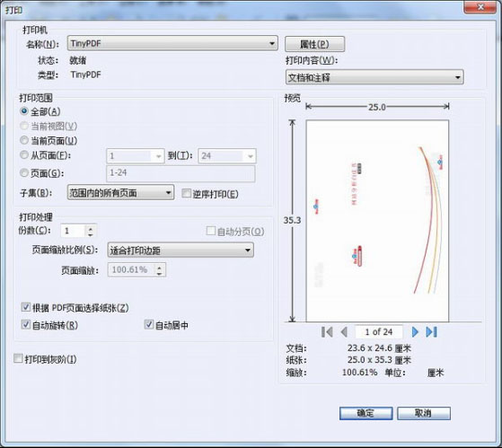Click the 属性(P) button
The height and width of the screenshot is (448, 502).
click(x=314, y=44)
